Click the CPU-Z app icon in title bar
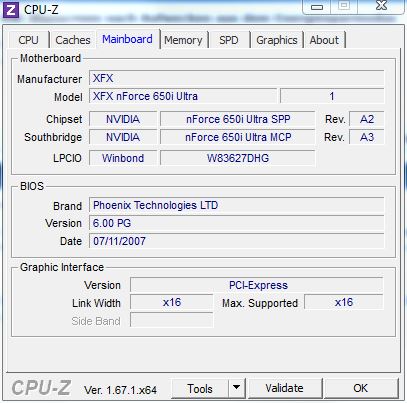Viewport: 407px width, 403px height. [11, 10]
